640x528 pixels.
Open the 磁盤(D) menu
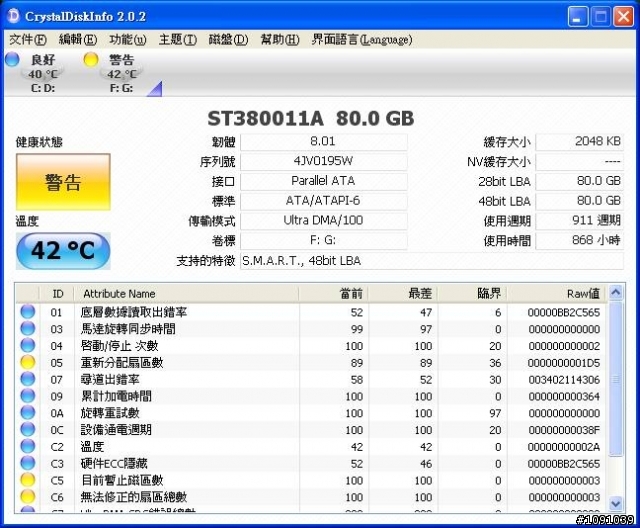228,40
